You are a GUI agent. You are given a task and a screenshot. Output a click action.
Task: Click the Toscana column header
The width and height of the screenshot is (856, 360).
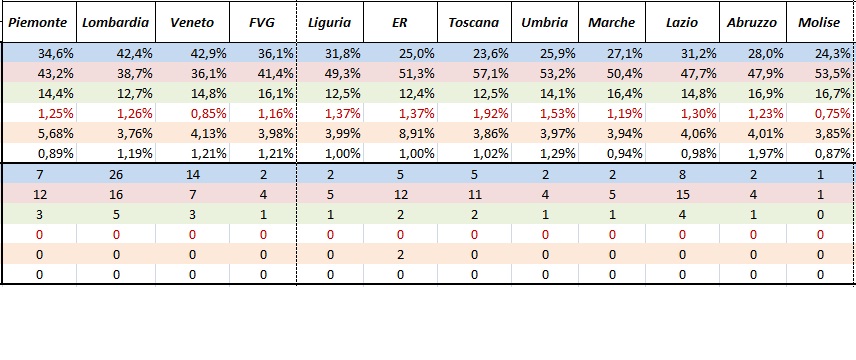(474, 22)
